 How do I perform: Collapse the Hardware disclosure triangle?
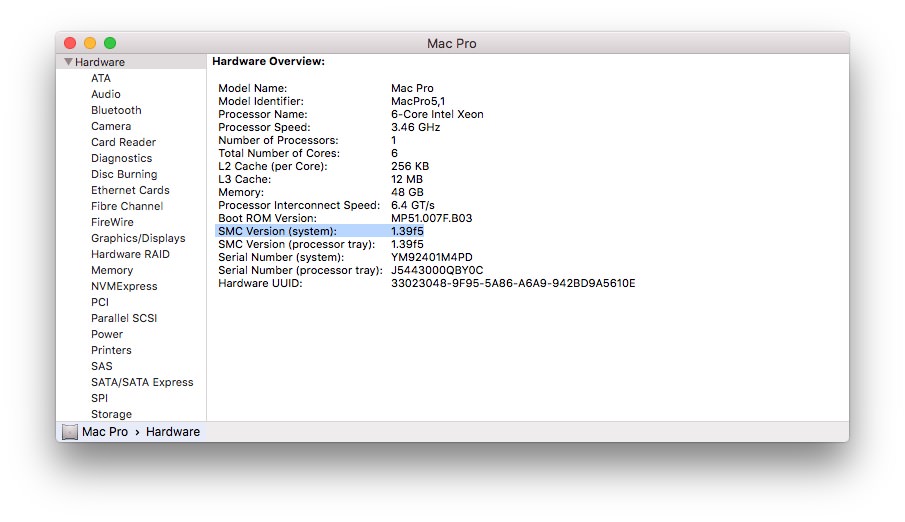pyautogui.click(x=68, y=62)
